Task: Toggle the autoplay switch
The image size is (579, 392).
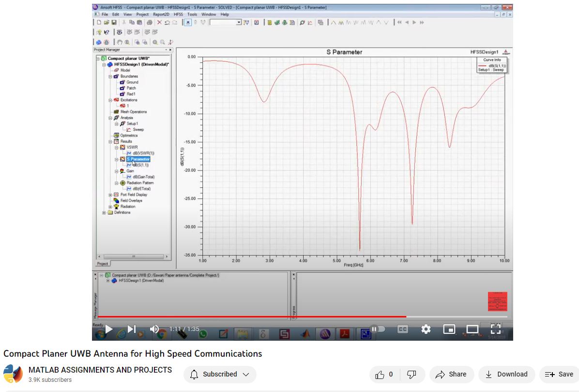Action: [378, 329]
